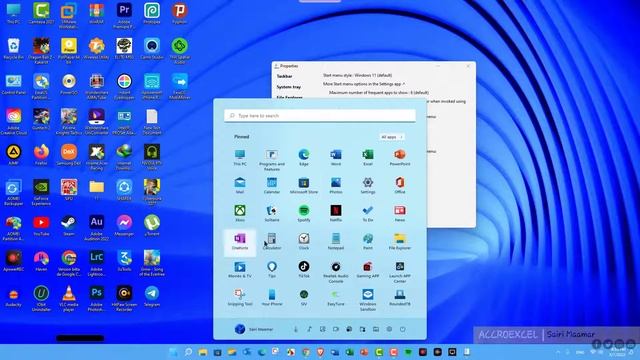Screen dimensions: 640x360
Task: Open Recycle Bin on the desktop
Action: [x=13, y=48]
